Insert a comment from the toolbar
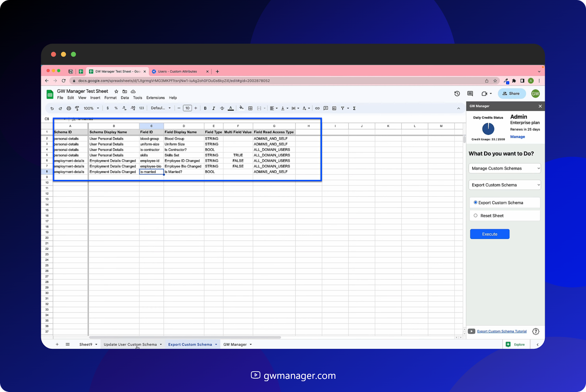 point(326,108)
